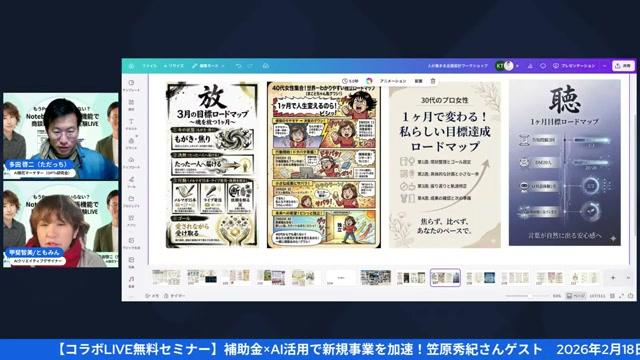This screenshot has width=640, height=360.
Task: Click the KT user avatar
Action: tap(500, 66)
